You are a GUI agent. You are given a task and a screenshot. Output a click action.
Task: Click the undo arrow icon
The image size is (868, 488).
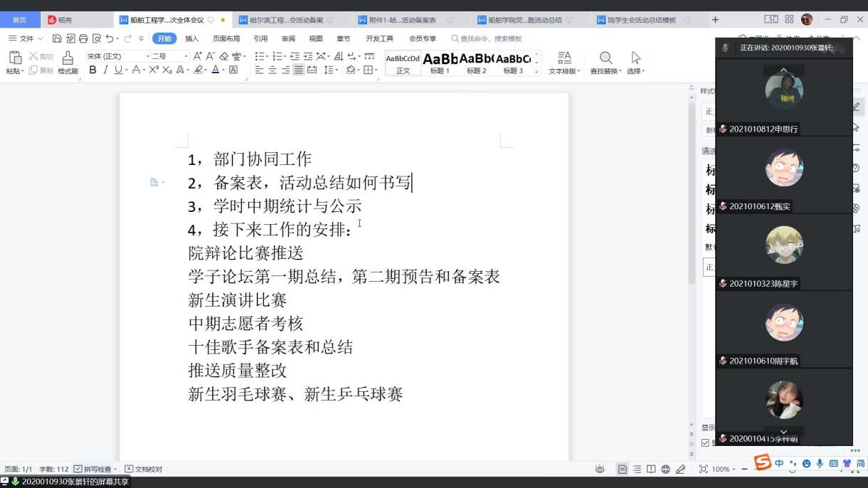point(109,38)
